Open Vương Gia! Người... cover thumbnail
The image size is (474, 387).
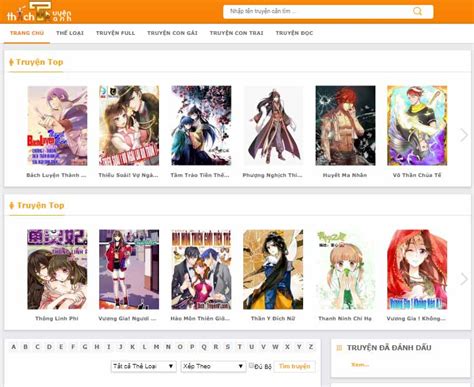tap(129, 269)
